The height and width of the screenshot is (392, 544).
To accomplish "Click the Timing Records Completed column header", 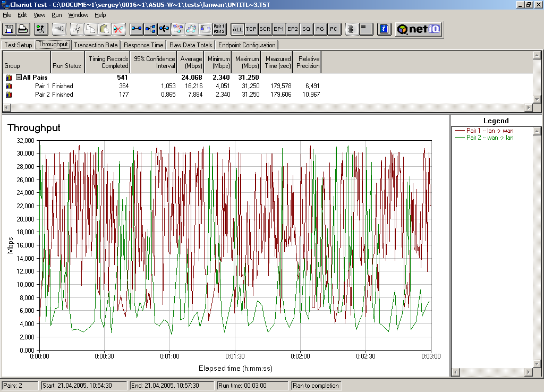I will coord(108,62).
